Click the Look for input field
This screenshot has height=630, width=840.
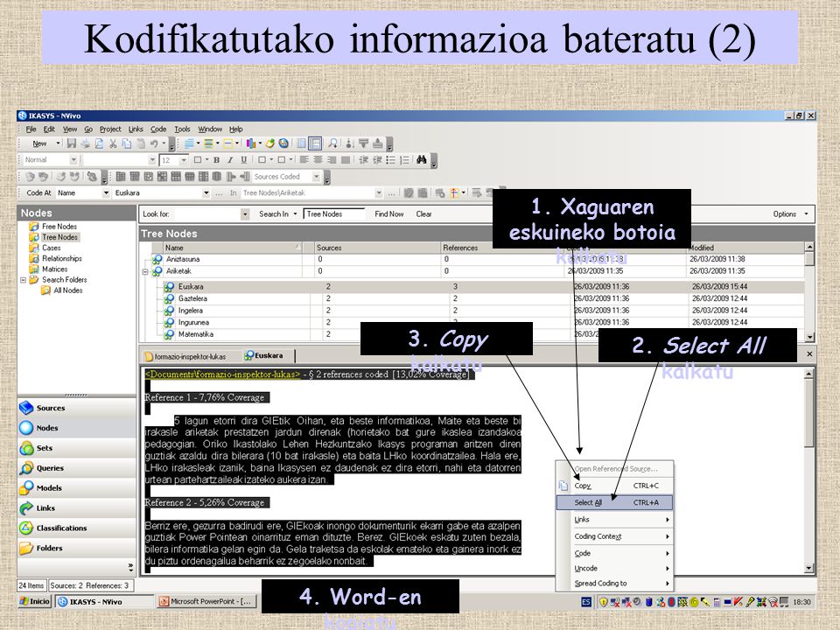pos(212,213)
